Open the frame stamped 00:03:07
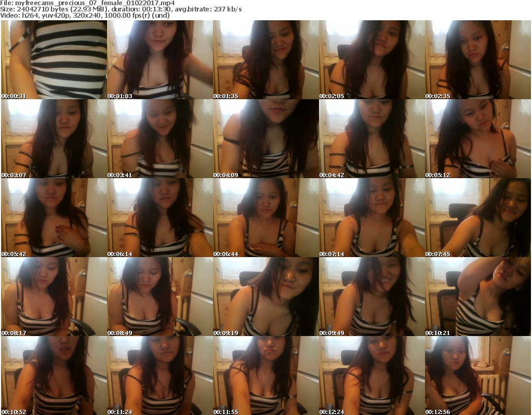Screen dimensions: 532x415 click(x=54, y=139)
